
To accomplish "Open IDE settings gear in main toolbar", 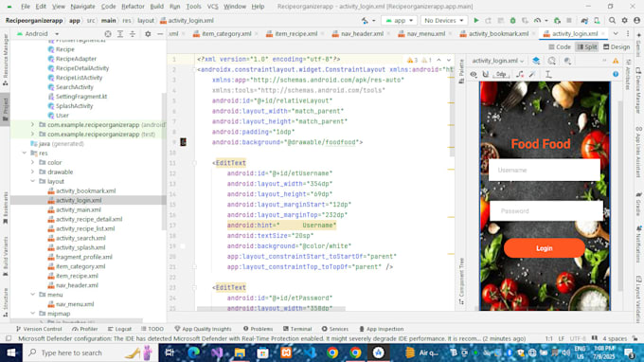I will 625,20.
